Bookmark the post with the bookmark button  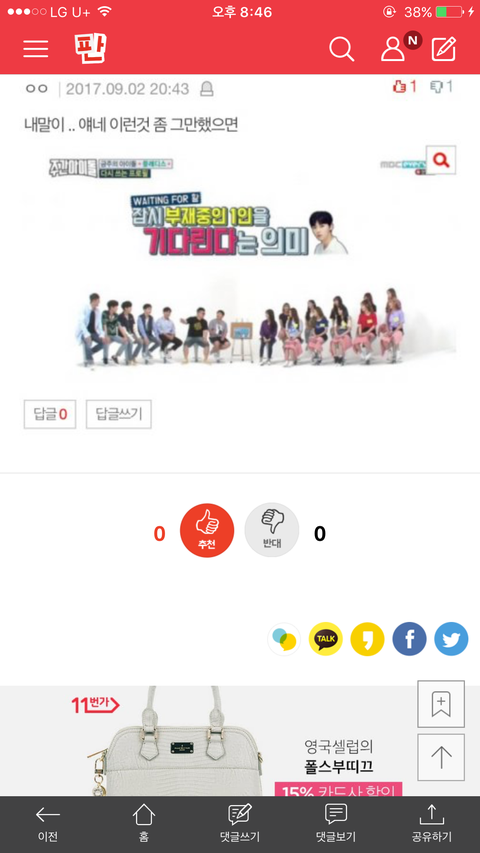tap(441, 704)
